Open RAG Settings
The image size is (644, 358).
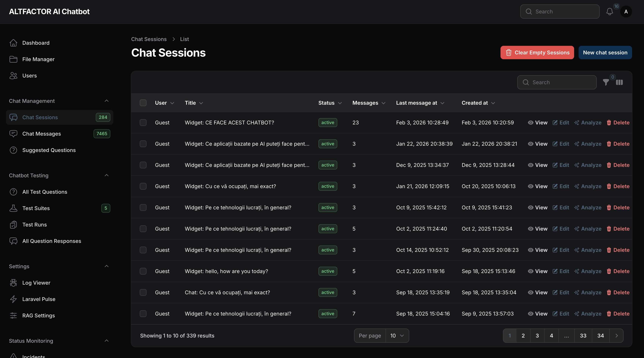click(39, 315)
